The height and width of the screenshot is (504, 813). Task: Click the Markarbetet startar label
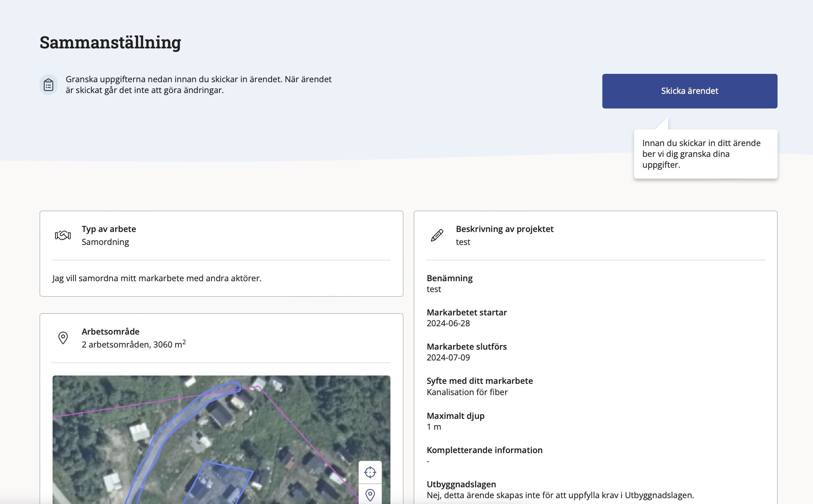[467, 312]
